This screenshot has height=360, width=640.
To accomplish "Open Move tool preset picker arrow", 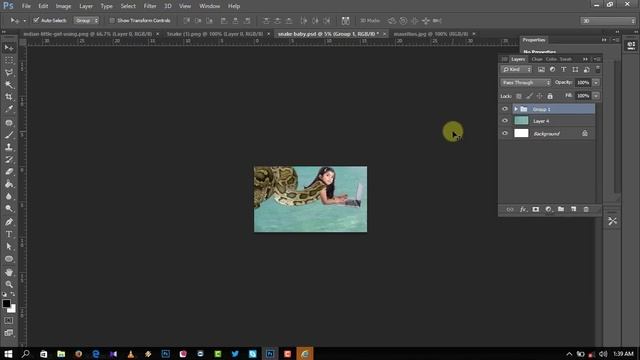I will click(x=24, y=20).
